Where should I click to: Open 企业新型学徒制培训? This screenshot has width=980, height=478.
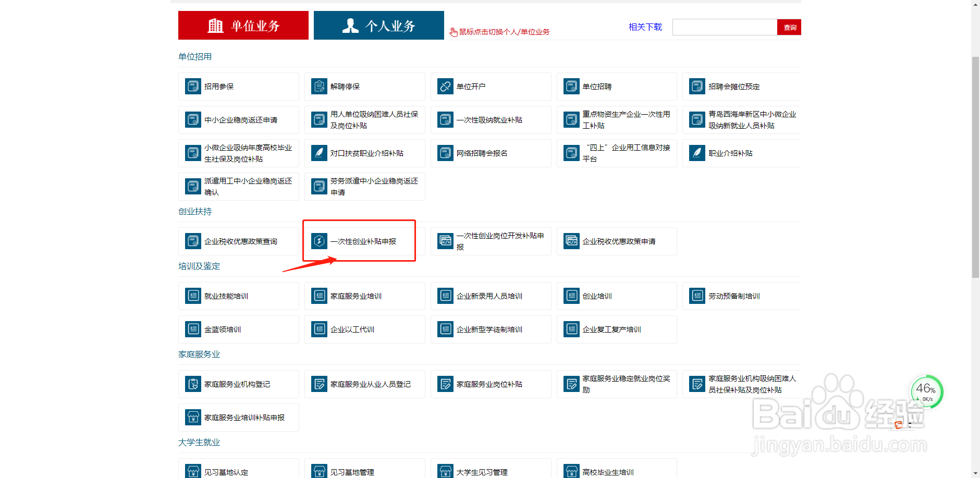pyautogui.click(x=491, y=329)
